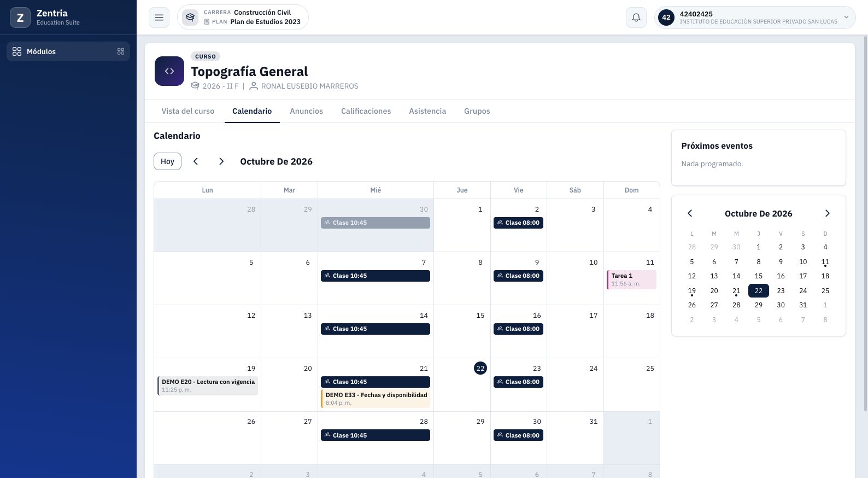This screenshot has width=868, height=478.
Task: Click the grid icon right of Módulos
Action: [x=121, y=51]
